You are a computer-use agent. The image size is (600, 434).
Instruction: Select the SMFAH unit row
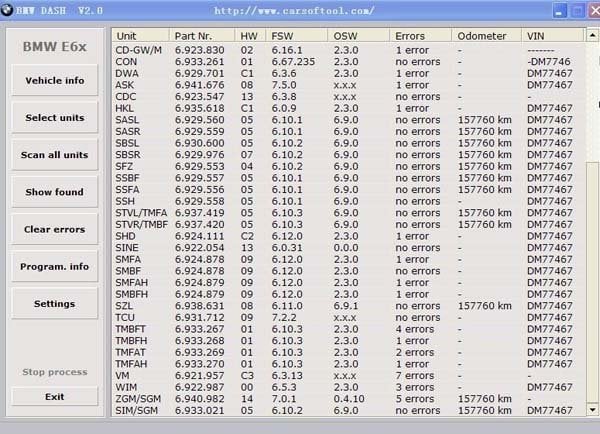point(348,282)
